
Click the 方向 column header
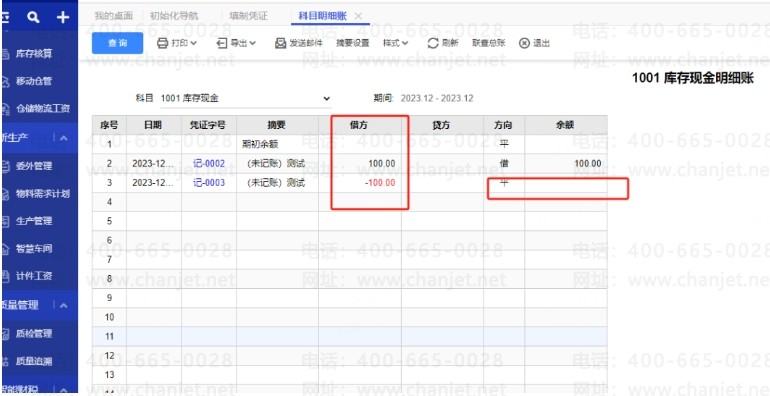[504, 125]
